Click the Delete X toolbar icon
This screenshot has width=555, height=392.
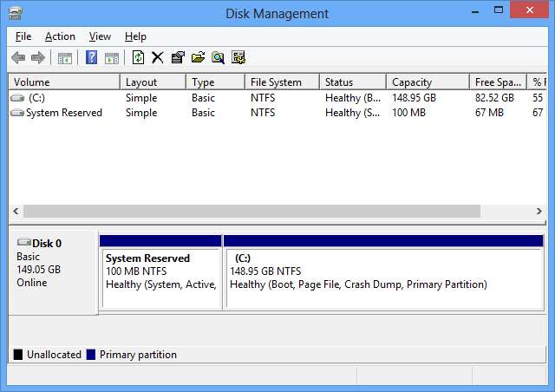click(x=157, y=58)
